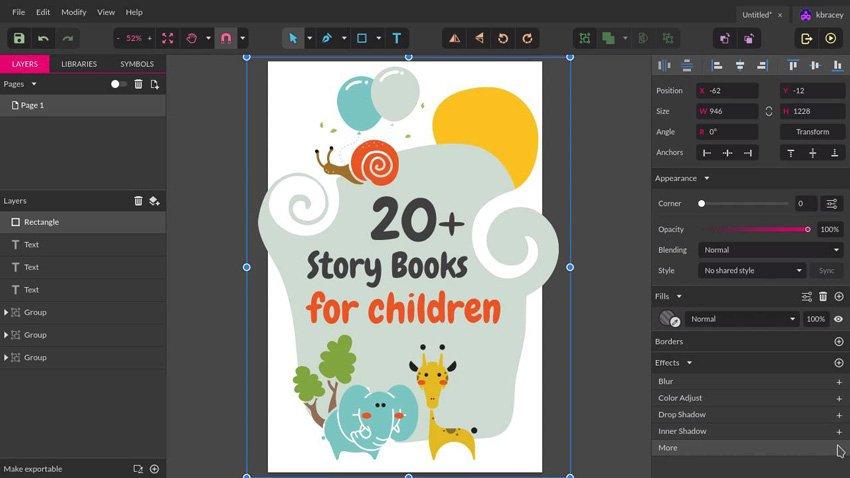Open the shared Style dropdown
Screen dimensions: 850x478
tap(752, 270)
